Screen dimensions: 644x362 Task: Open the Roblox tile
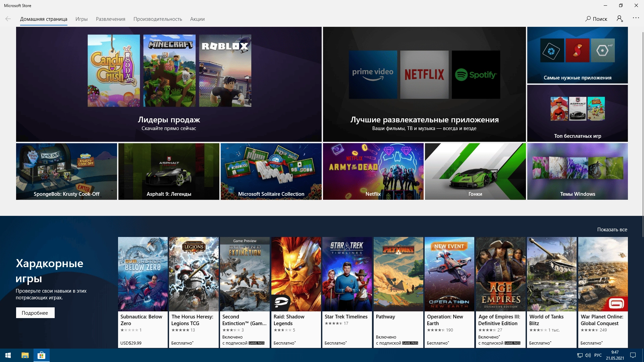pos(225,71)
